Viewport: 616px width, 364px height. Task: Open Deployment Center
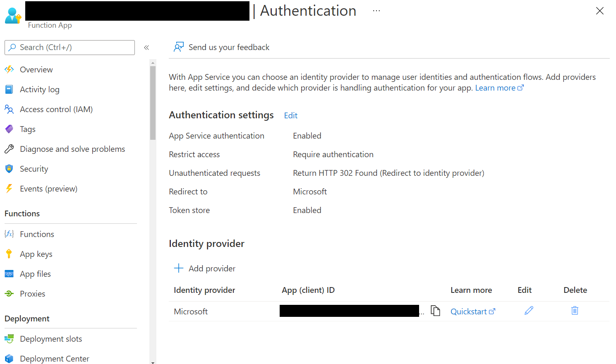point(54,358)
